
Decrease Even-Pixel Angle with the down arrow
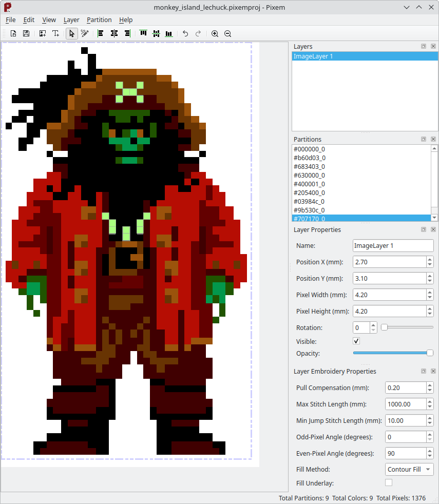[x=430, y=456]
